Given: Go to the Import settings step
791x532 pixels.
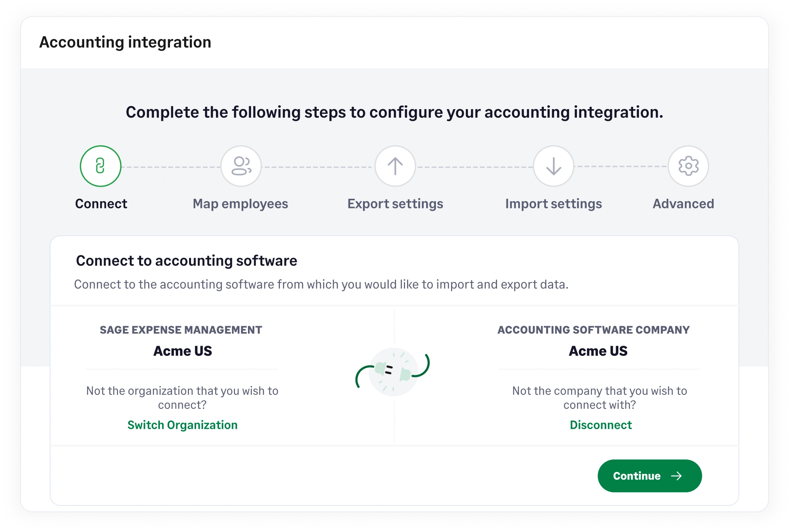Looking at the screenshot, I should [x=553, y=203].
